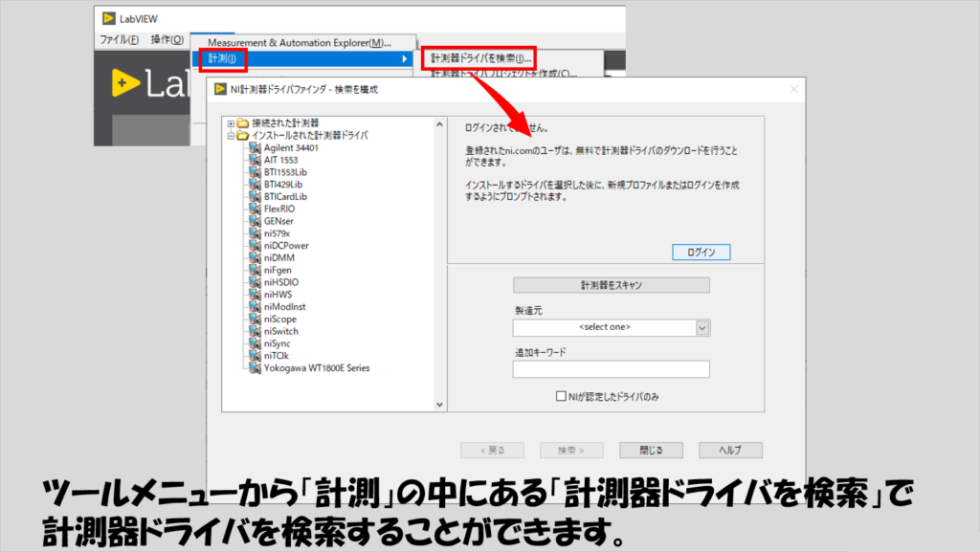980x552 pixels.
Task: Expand the 接続された計測器 tree node
Action: (x=231, y=123)
